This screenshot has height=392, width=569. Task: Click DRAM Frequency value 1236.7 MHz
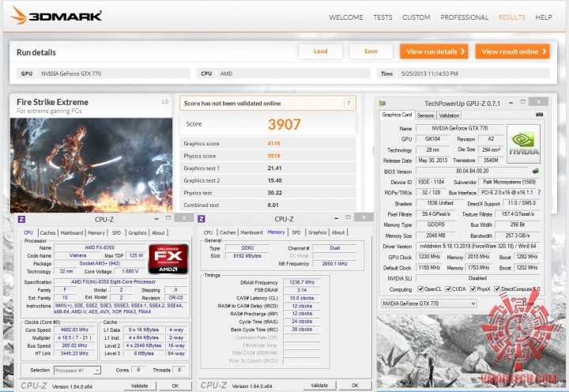(x=302, y=282)
